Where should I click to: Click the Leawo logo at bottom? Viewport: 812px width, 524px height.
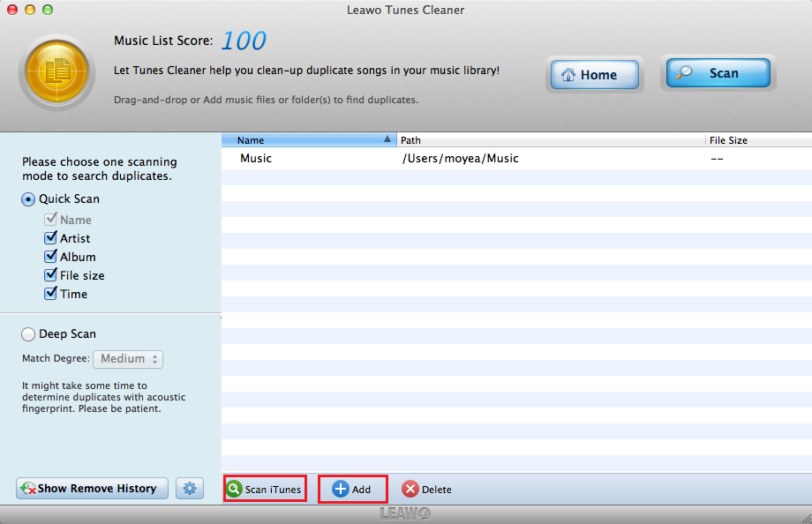(406, 513)
